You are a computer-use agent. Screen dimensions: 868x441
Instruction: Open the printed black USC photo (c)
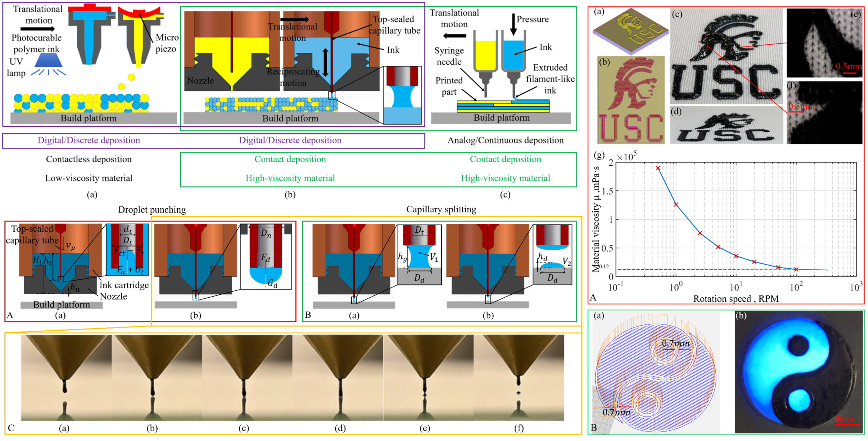pos(726,56)
